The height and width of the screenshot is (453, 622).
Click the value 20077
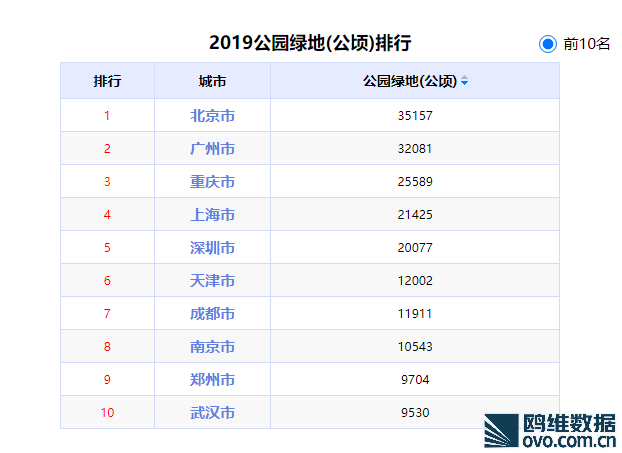[x=415, y=248]
